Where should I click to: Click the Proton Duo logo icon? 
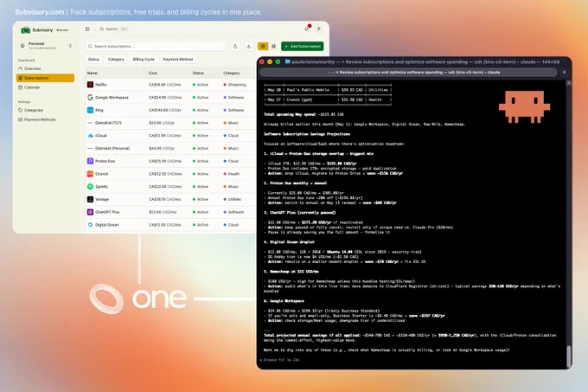coord(91,161)
